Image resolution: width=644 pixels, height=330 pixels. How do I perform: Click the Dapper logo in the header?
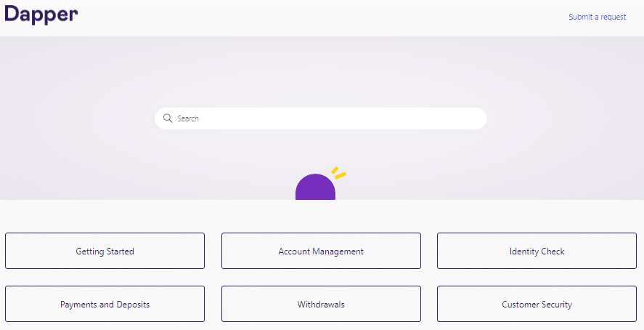(41, 15)
